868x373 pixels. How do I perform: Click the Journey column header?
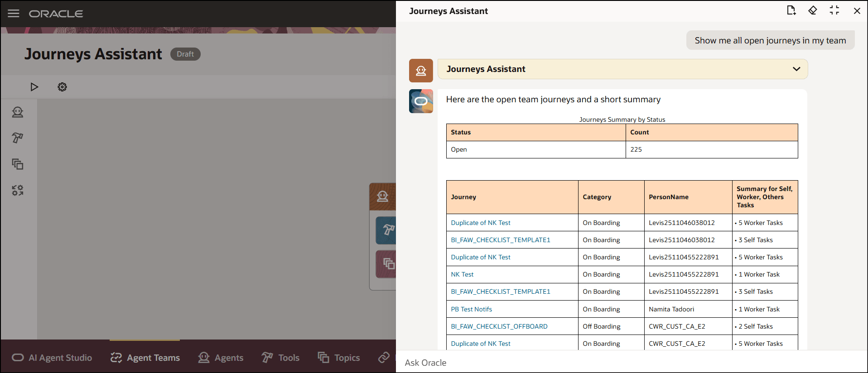[512, 197]
